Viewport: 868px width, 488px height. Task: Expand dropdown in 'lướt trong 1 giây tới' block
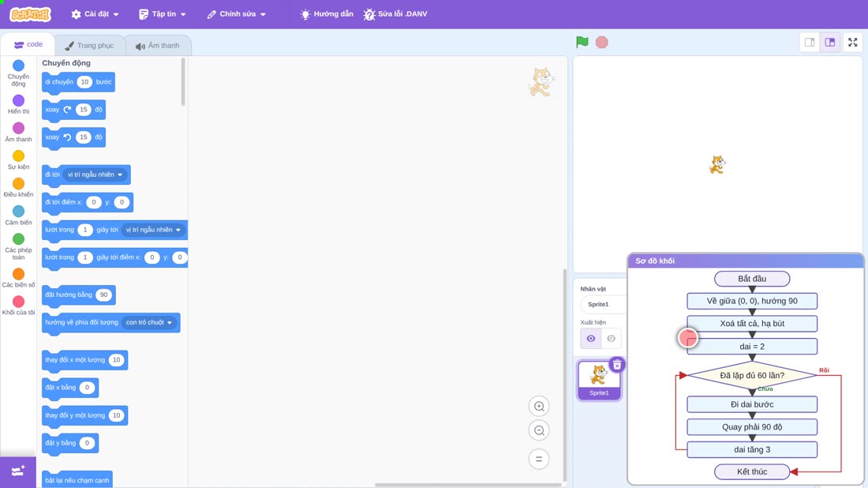click(153, 230)
